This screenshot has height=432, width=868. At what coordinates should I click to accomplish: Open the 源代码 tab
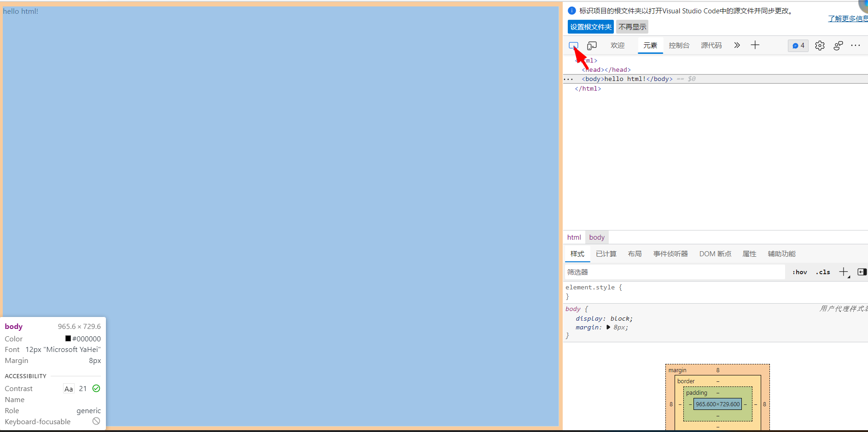[711, 46]
